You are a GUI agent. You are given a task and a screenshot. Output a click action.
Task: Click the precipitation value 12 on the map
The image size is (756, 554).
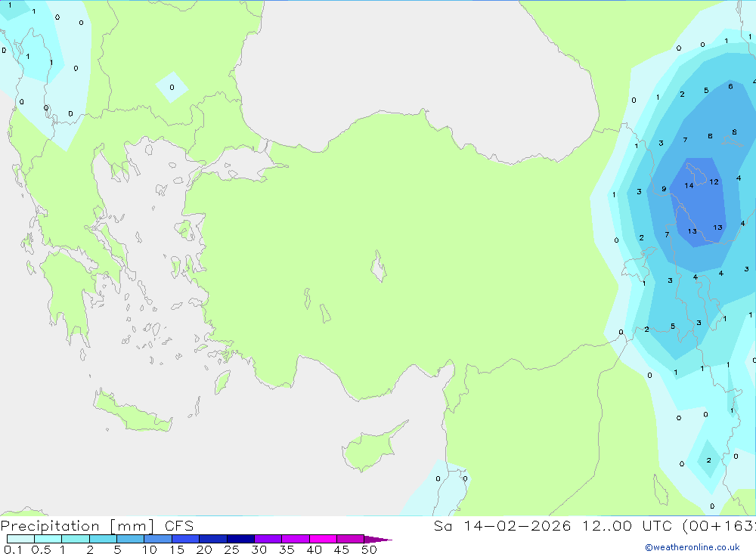(x=714, y=182)
